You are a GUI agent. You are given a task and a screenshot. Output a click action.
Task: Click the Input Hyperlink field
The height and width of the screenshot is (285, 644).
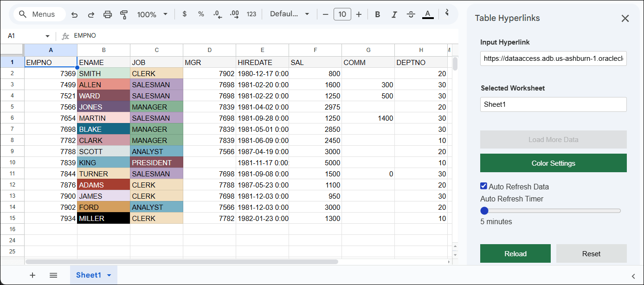(553, 58)
